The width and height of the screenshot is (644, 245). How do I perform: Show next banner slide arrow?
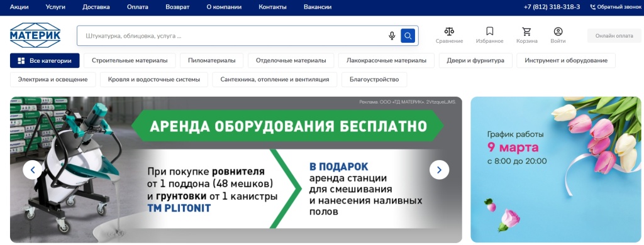(x=439, y=170)
